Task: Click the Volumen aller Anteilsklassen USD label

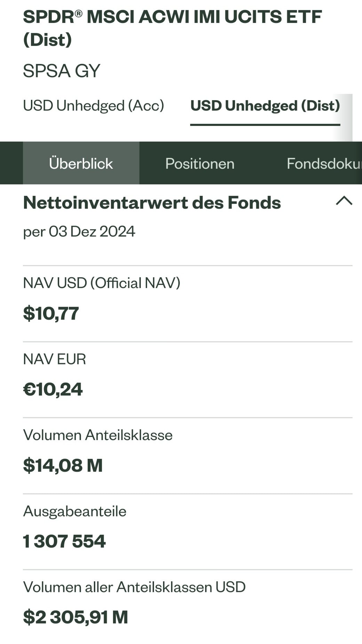Action: click(x=134, y=587)
